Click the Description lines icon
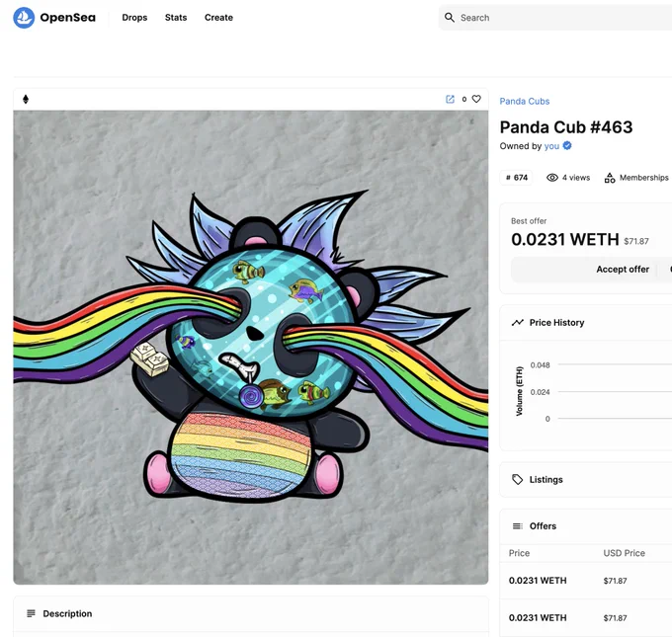The width and height of the screenshot is (672, 637). 31,613
